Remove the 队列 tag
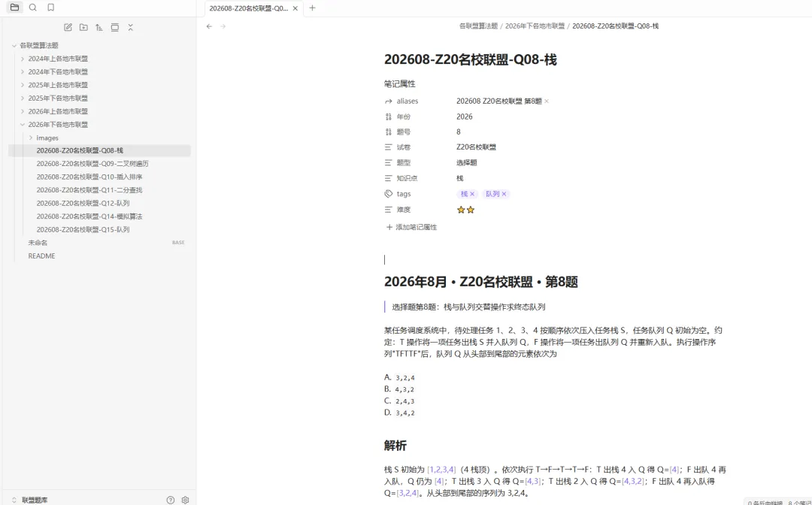812x505 pixels. point(504,194)
